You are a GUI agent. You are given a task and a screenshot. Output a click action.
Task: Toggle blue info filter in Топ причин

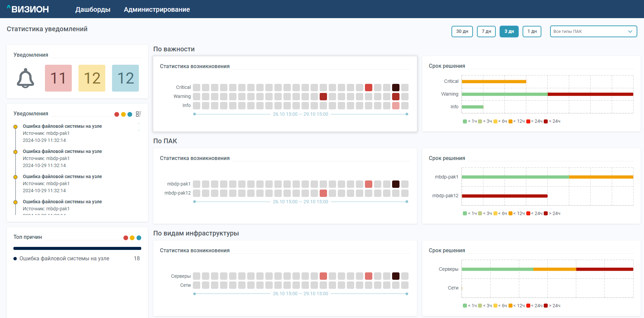pyautogui.click(x=139, y=238)
